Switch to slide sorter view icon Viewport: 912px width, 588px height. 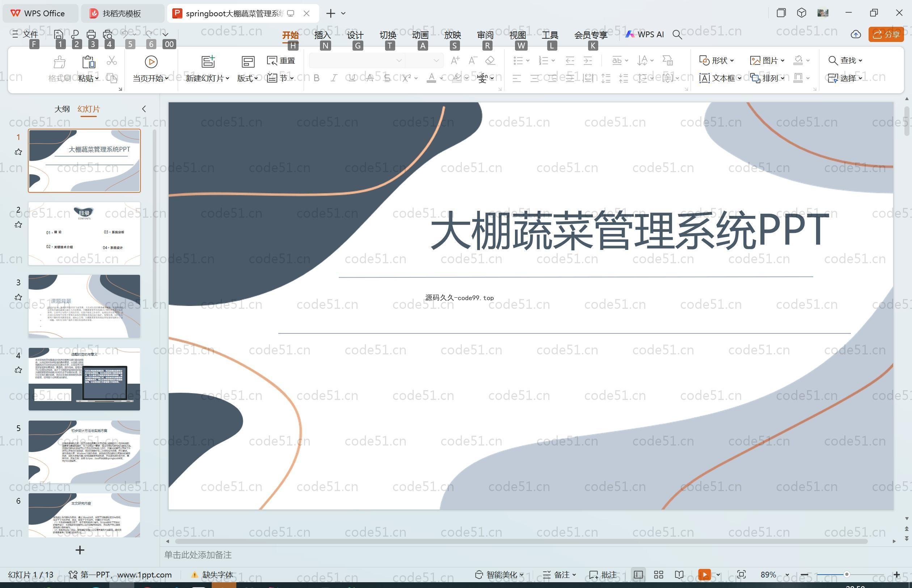tap(658, 575)
